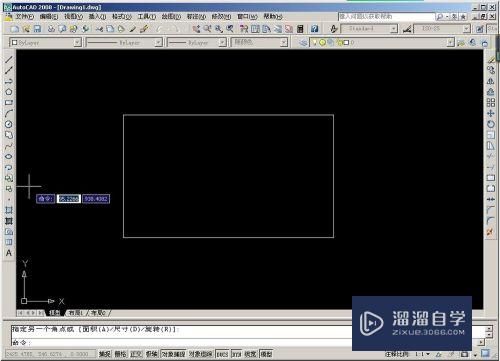
Task: Open the 绘图 (Draw) menu
Action: click(171, 16)
